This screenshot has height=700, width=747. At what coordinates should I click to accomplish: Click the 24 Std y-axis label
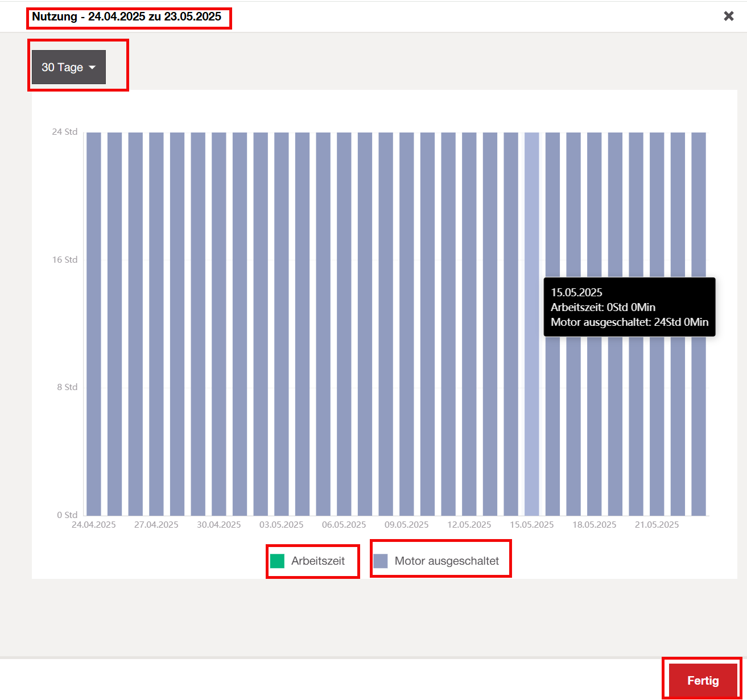click(x=65, y=132)
